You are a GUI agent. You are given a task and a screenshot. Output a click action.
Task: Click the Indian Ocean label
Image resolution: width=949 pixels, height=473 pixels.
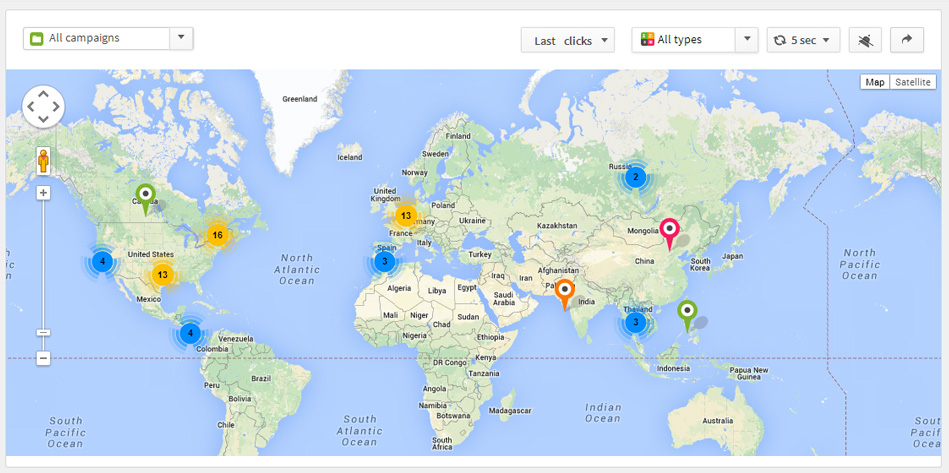pyautogui.click(x=603, y=413)
